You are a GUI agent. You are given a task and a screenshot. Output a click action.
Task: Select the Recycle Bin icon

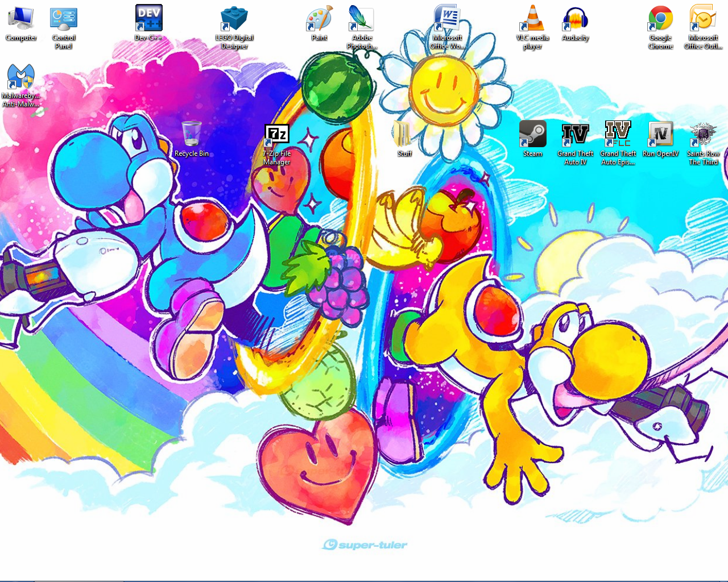[x=192, y=135]
